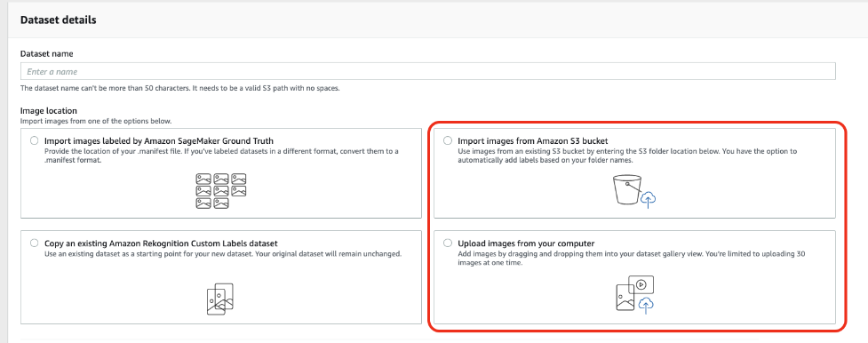Image resolution: width=868 pixels, height=343 pixels.
Task: Select Import images labeled by SageMaker Ground Truth
Action: (x=35, y=140)
